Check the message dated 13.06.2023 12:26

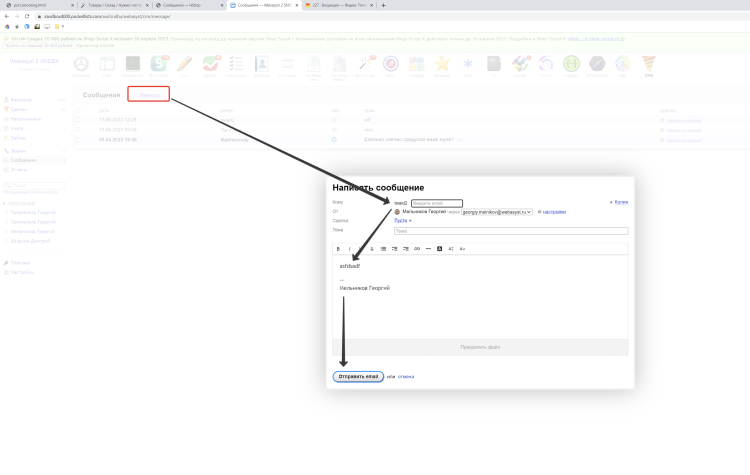click(77, 119)
